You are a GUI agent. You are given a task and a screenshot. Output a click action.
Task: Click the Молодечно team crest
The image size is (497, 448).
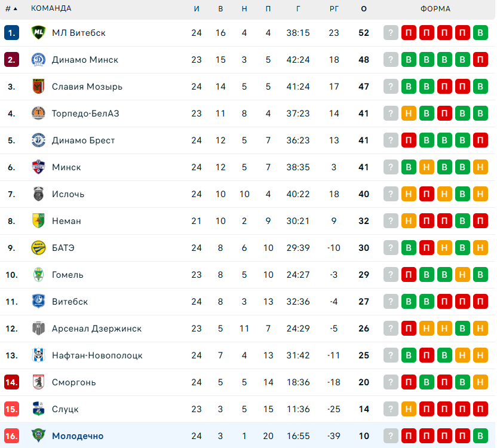coord(38,436)
